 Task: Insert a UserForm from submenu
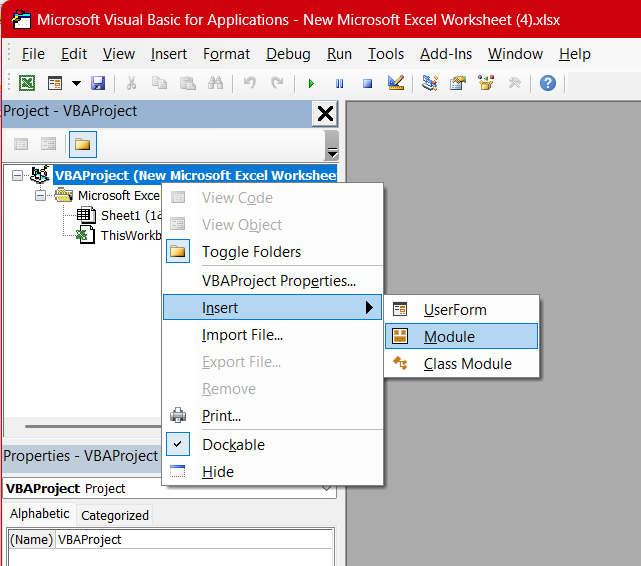[462, 310]
